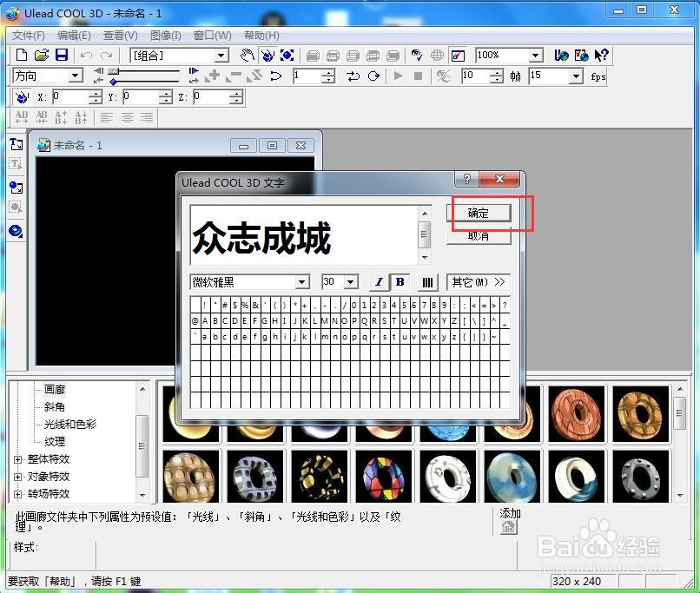Viewport: 700px width, 593px height.
Task: Toggle Italic in text dialog
Action: (x=379, y=282)
